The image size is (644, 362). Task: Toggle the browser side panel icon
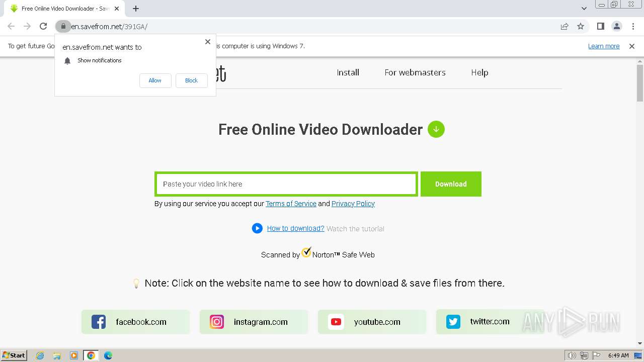(600, 26)
